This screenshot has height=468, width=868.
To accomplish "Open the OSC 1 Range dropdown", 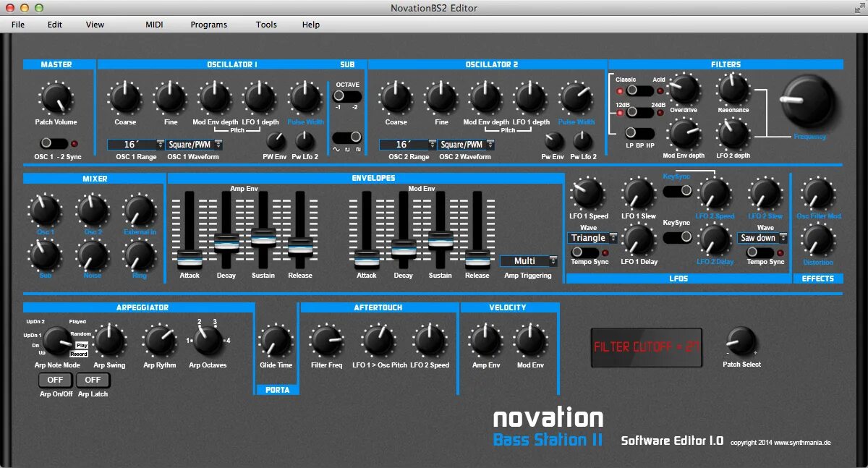I will click(136, 145).
